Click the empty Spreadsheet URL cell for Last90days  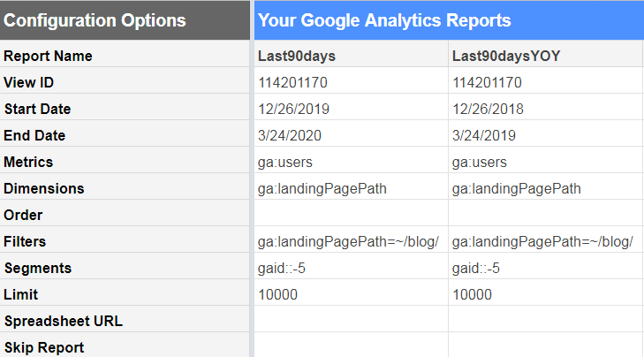coord(350,320)
